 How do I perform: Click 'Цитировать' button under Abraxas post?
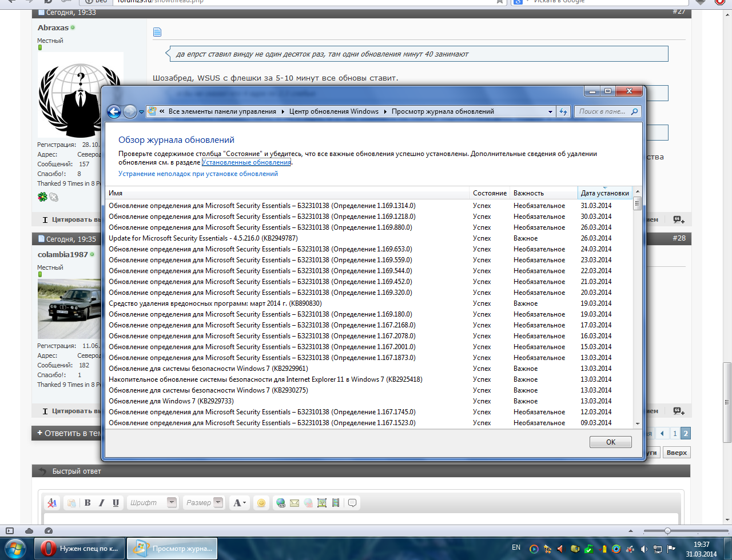click(x=71, y=219)
